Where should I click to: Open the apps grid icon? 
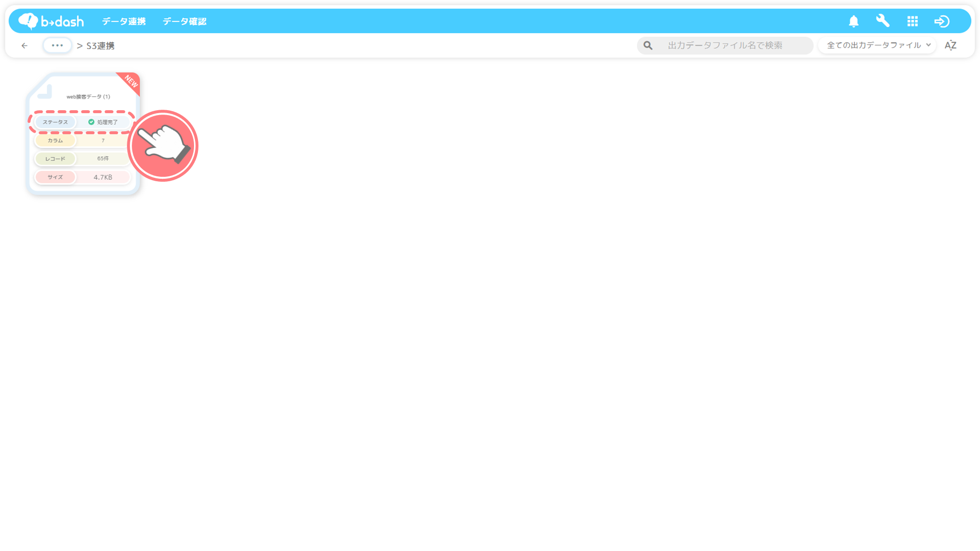point(912,21)
